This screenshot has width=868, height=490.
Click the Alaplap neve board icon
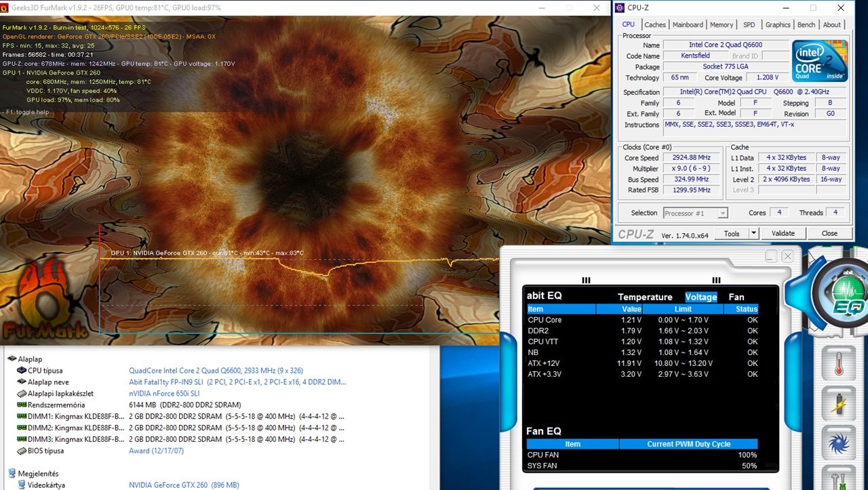pos(22,382)
